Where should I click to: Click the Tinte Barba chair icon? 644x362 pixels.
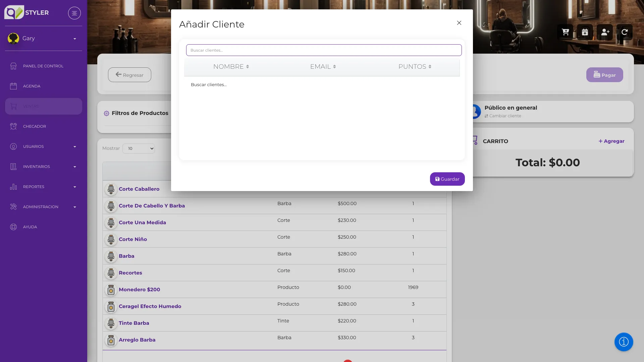(x=111, y=323)
